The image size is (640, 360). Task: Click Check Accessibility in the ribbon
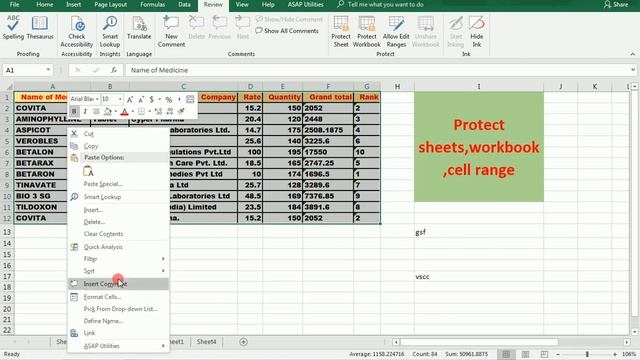pos(77,32)
